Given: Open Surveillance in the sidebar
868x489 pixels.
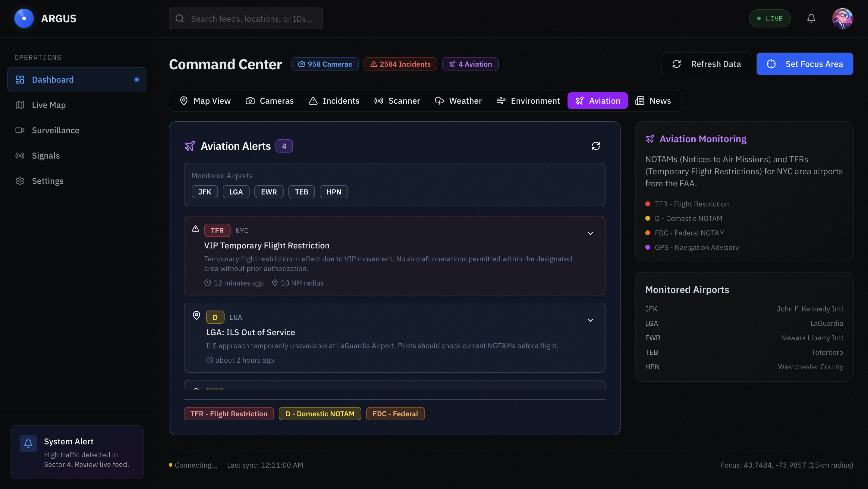Looking at the screenshot, I should 55,130.
